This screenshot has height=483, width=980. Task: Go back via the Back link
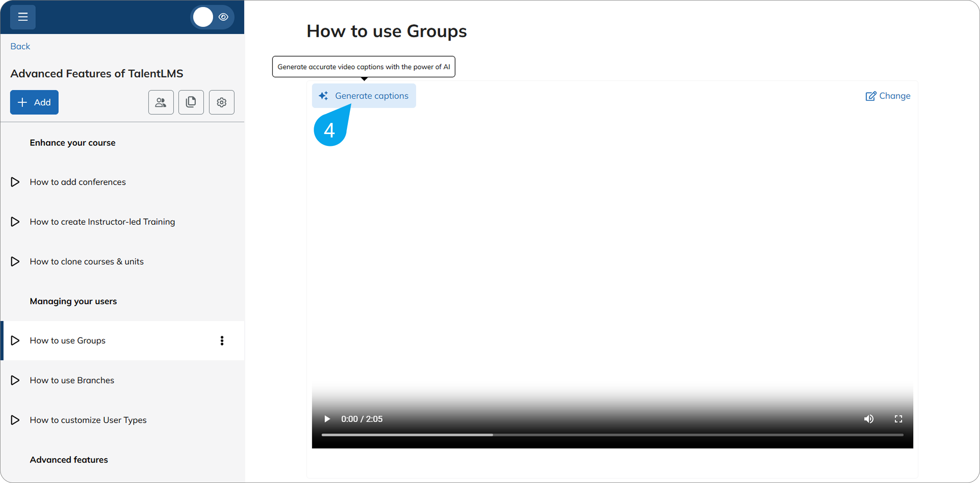[x=20, y=46]
